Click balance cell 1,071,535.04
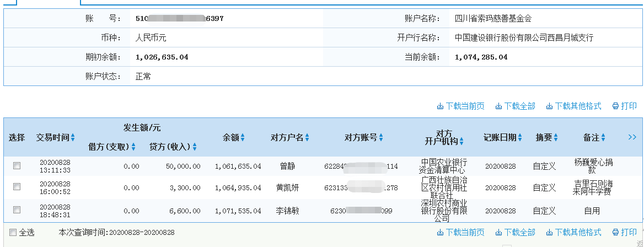Screen dimensions: 644x247 [x=238, y=211]
